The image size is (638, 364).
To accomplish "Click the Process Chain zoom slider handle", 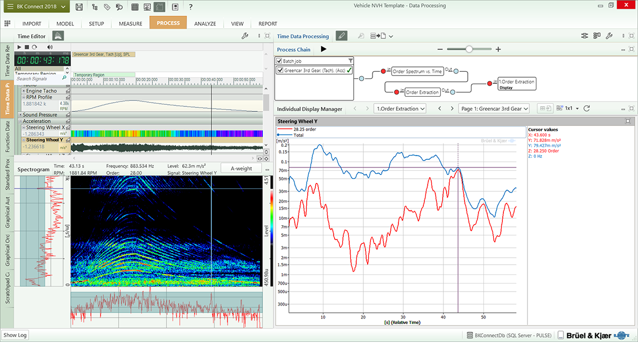I will 469,49.
